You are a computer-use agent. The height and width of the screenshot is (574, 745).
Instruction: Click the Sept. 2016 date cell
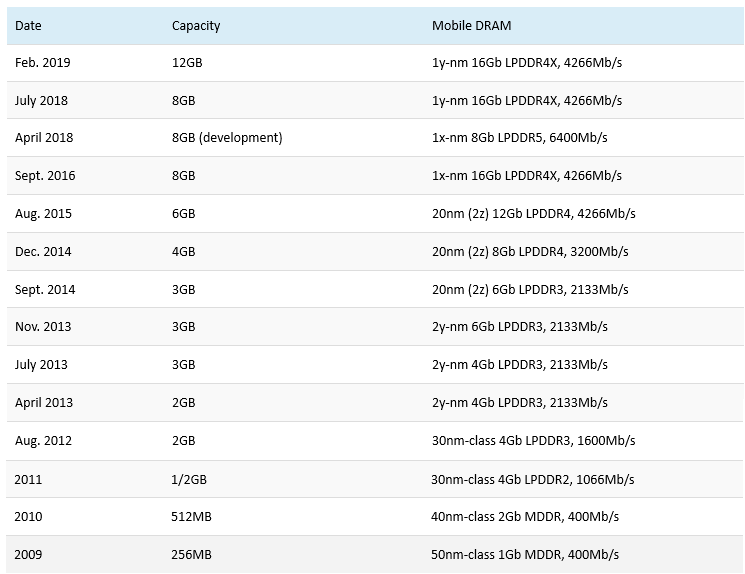click(x=45, y=176)
